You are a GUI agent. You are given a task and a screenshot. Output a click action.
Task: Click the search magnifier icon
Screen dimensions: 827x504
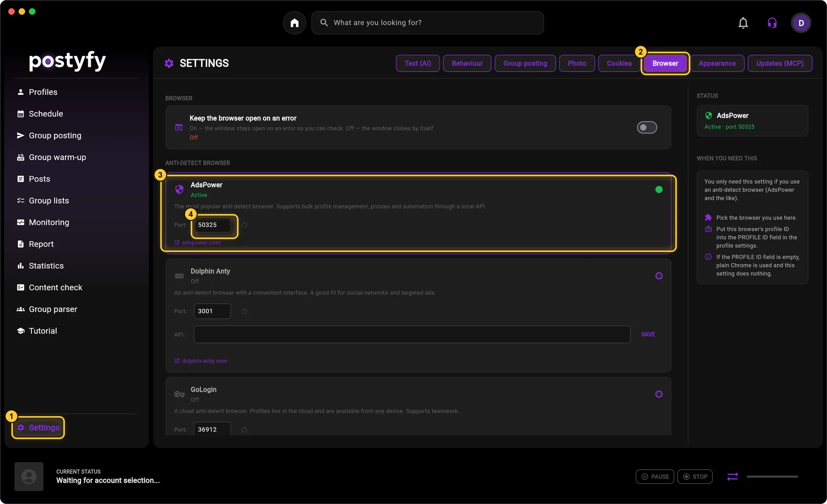[x=324, y=23]
